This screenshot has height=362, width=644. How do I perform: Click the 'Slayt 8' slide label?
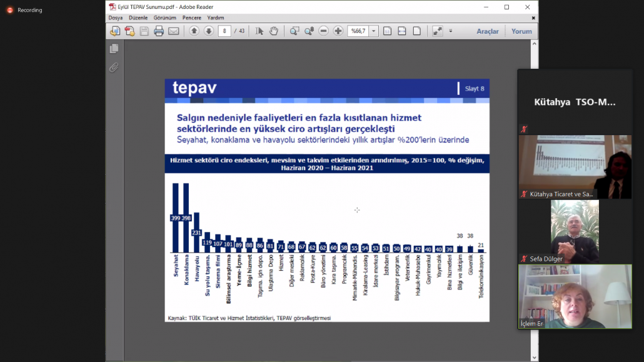pos(475,89)
